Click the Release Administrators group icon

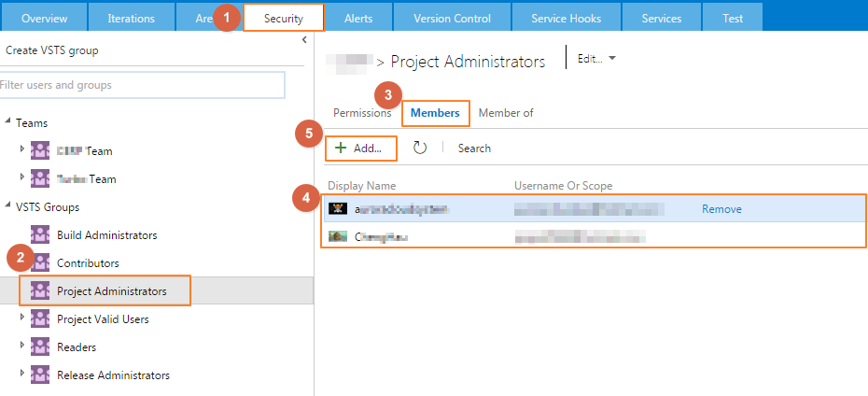coord(40,375)
